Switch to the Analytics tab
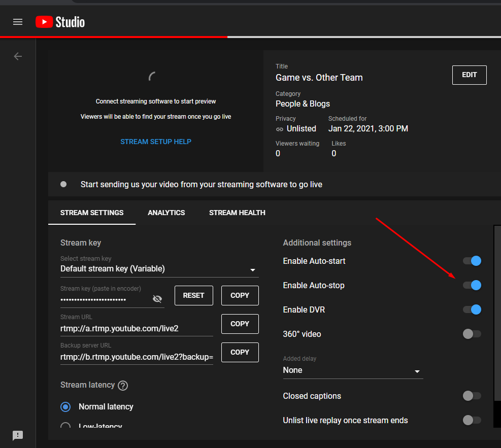 coord(166,213)
